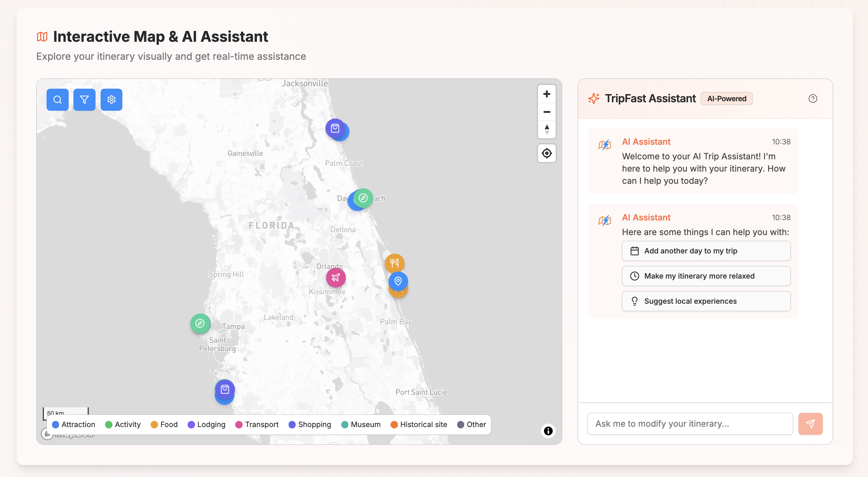Zoom out on the map
This screenshot has width=868, height=477.
point(546,112)
